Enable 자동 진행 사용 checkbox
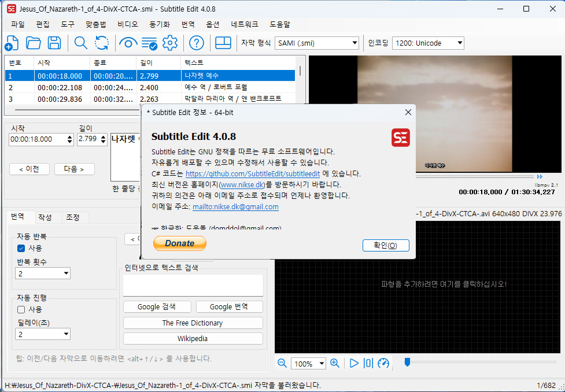This screenshot has height=392, width=565. tap(21, 309)
